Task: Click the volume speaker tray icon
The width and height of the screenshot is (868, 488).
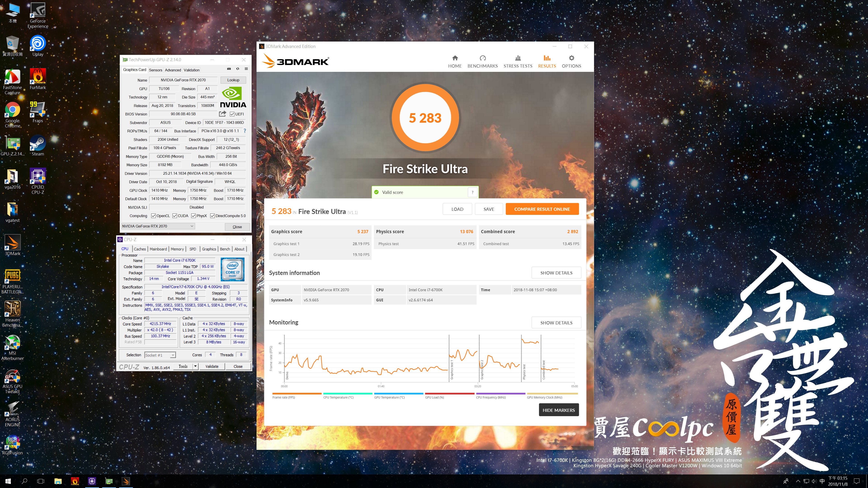Action: tap(814, 481)
